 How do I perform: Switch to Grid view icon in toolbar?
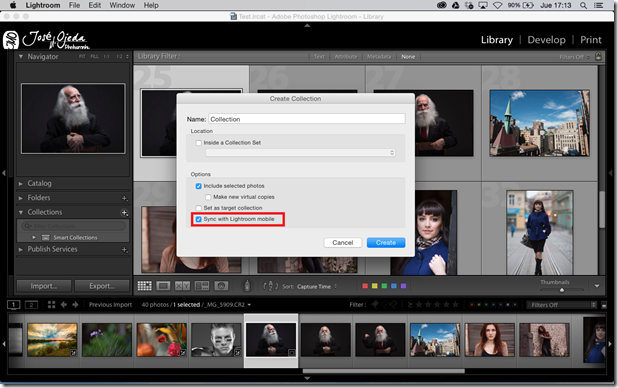pos(144,286)
